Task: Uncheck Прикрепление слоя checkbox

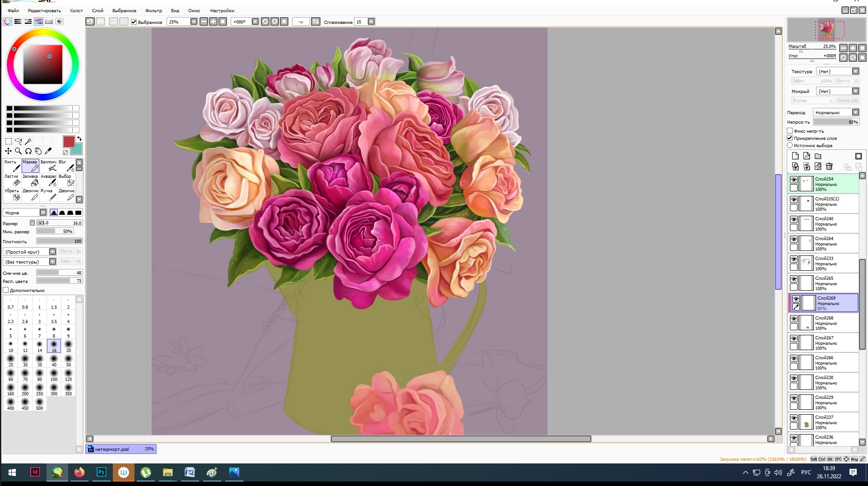Action: (790, 138)
